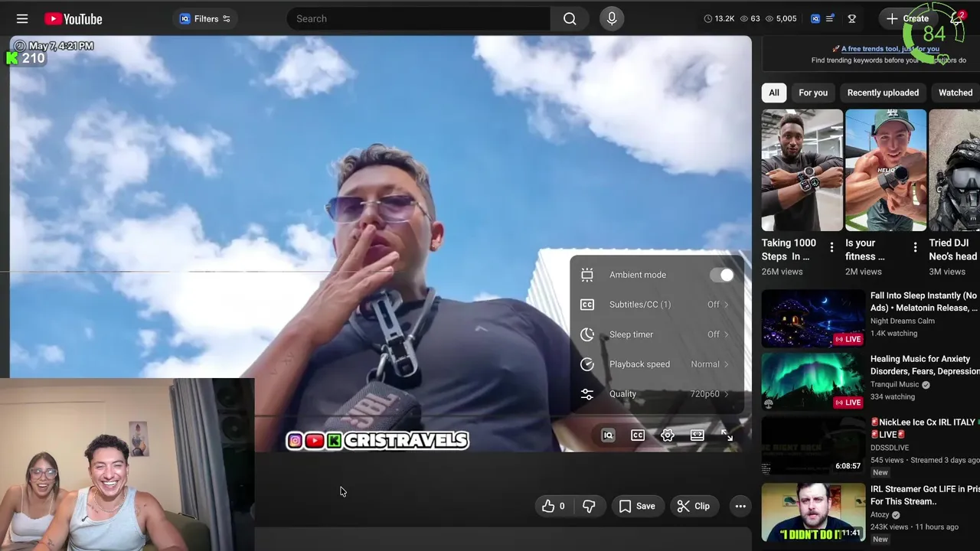
Task: Click the Tranquil Music channel name
Action: click(894, 384)
